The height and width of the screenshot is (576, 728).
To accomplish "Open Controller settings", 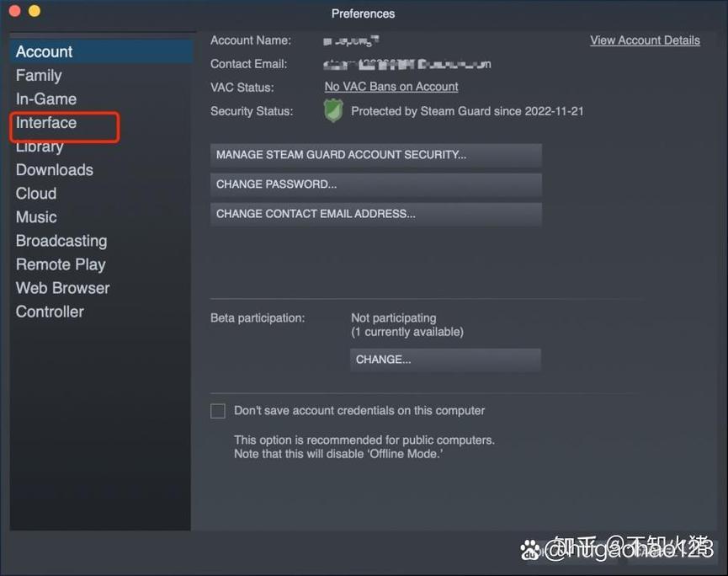I will coord(50,311).
